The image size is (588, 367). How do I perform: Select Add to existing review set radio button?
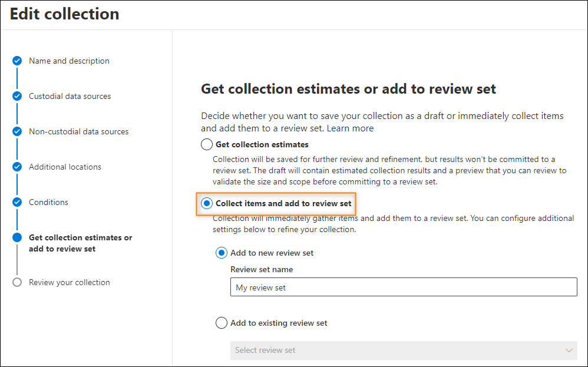pos(222,323)
